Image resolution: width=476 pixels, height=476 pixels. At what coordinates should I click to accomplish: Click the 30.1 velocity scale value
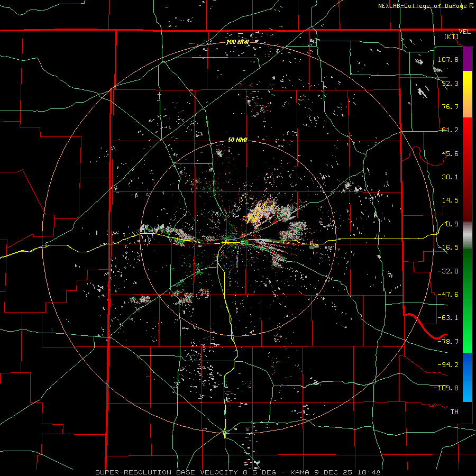(x=450, y=177)
